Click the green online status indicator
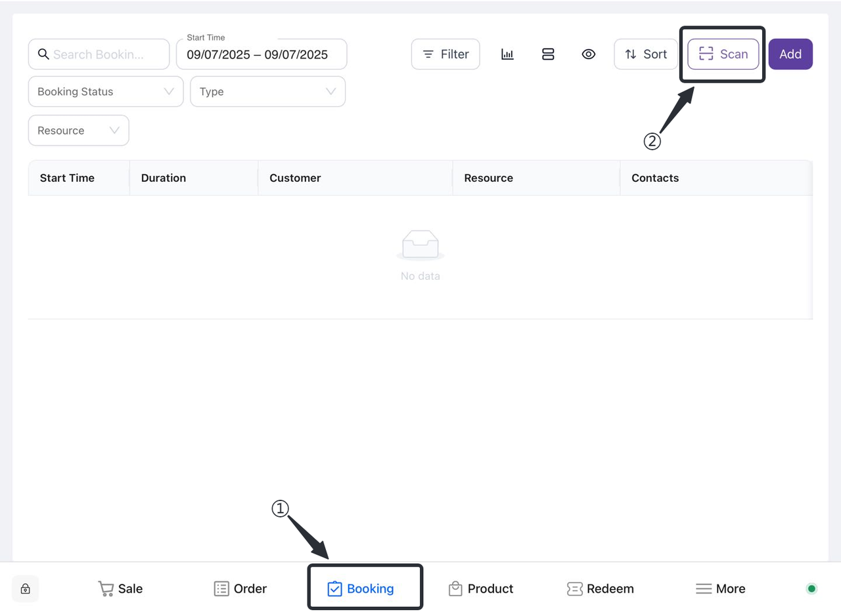841x616 pixels. 811,589
